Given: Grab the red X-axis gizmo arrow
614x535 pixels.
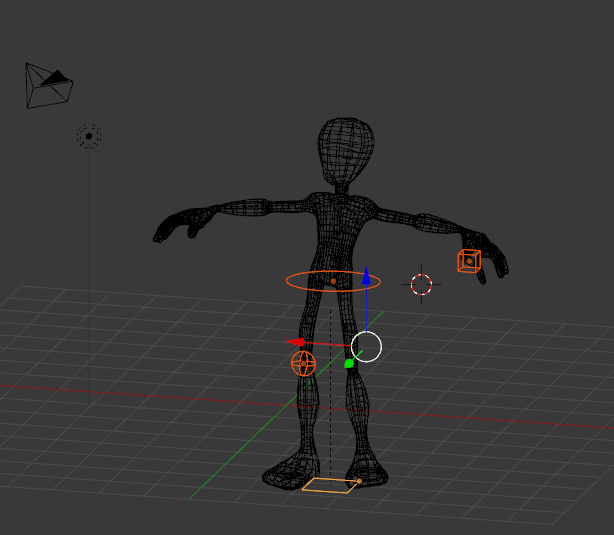Looking at the screenshot, I should click(296, 342).
